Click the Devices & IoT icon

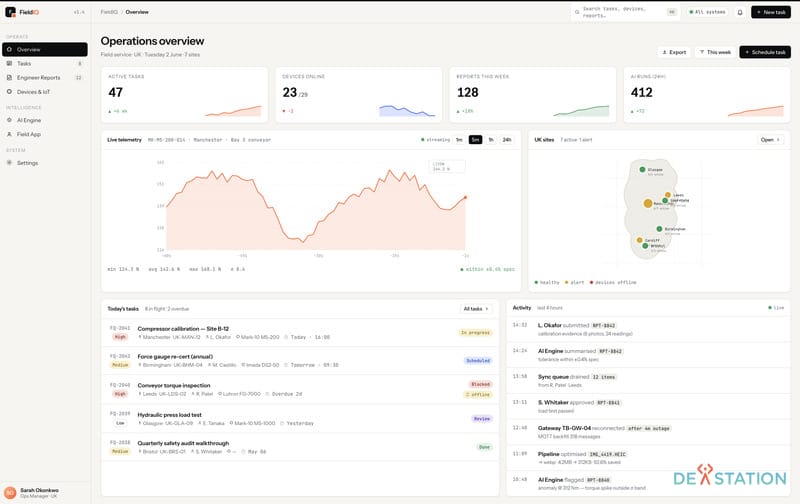pos(9,92)
